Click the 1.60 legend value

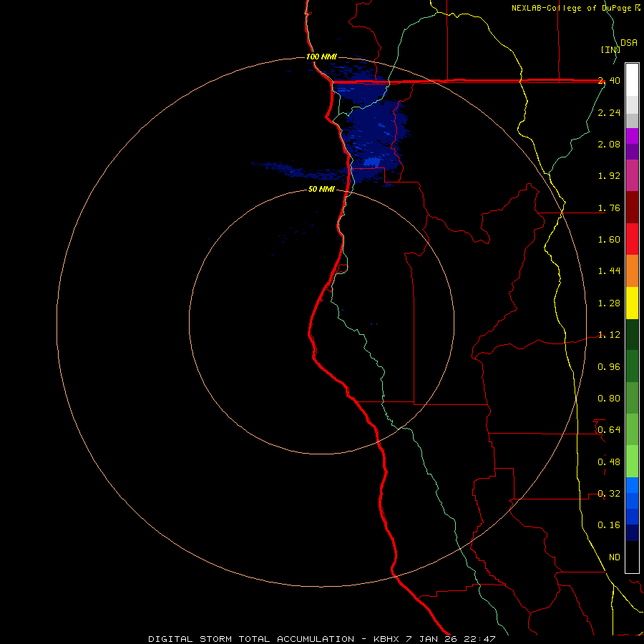[x=609, y=240]
